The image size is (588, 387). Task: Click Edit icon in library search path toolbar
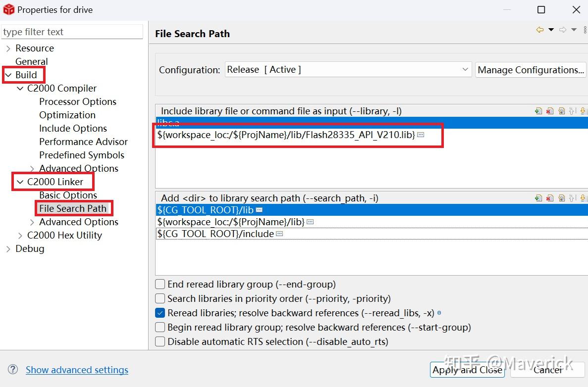coord(561,198)
